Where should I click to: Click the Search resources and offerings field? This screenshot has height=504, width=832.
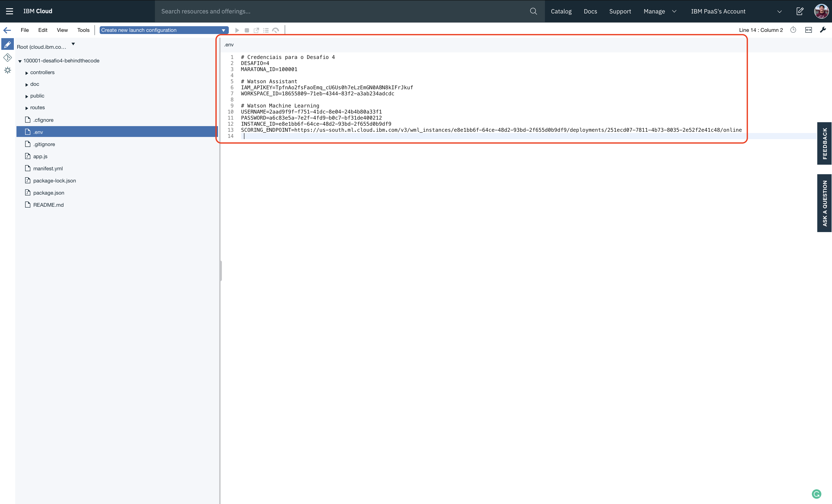tap(341, 11)
